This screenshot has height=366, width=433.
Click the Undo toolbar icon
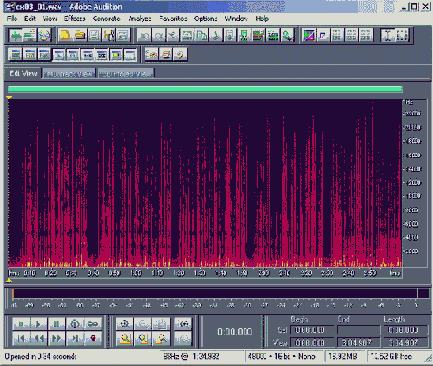[x=144, y=35]
